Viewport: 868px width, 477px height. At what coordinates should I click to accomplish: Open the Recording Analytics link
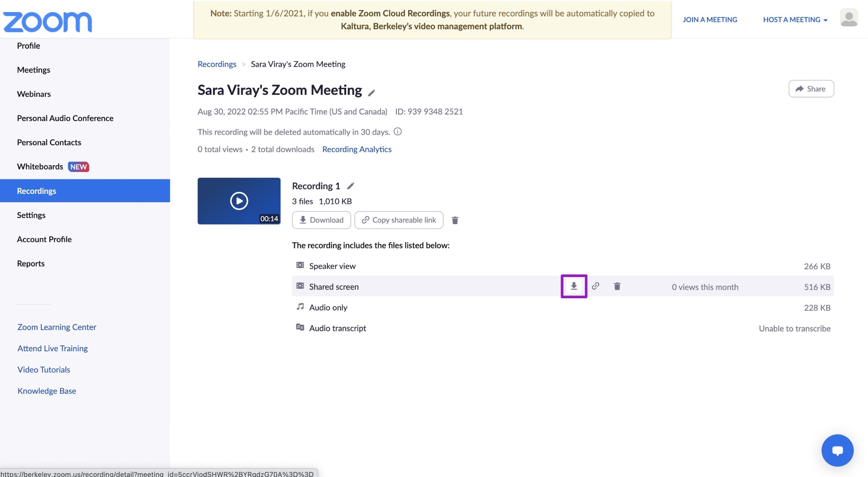pyautogui.click(x=356, y=149)
